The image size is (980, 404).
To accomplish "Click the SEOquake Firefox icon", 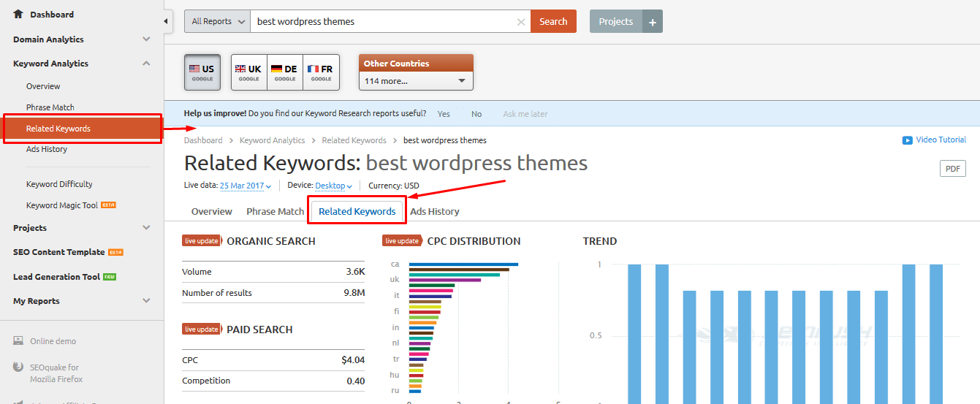I will tap(18, 367).
